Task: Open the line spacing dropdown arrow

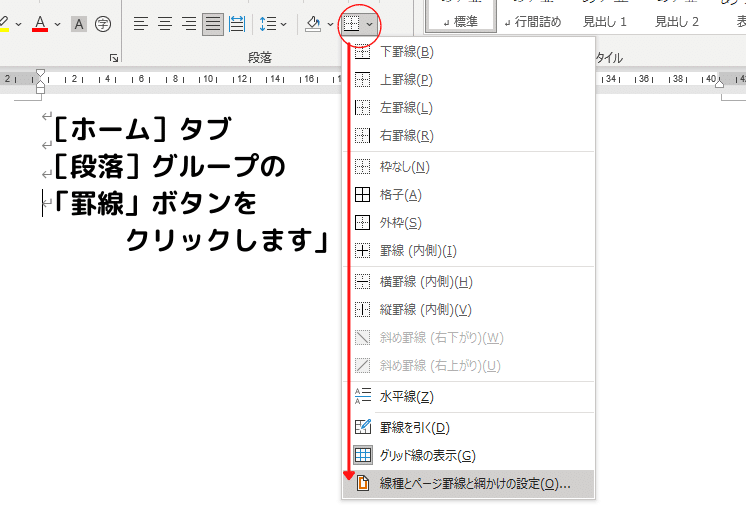Action: pyautogui.click(x=284, y=24)
